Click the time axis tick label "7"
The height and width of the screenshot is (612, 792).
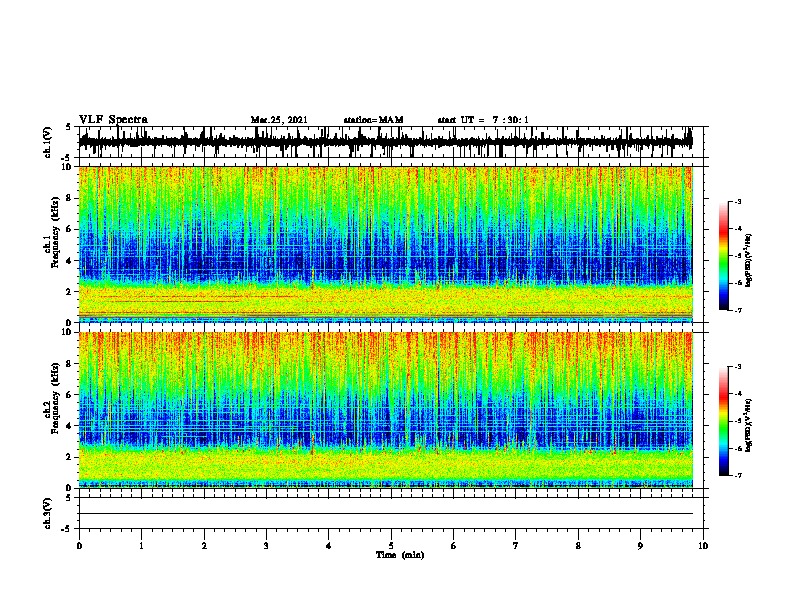click(516, 546)
